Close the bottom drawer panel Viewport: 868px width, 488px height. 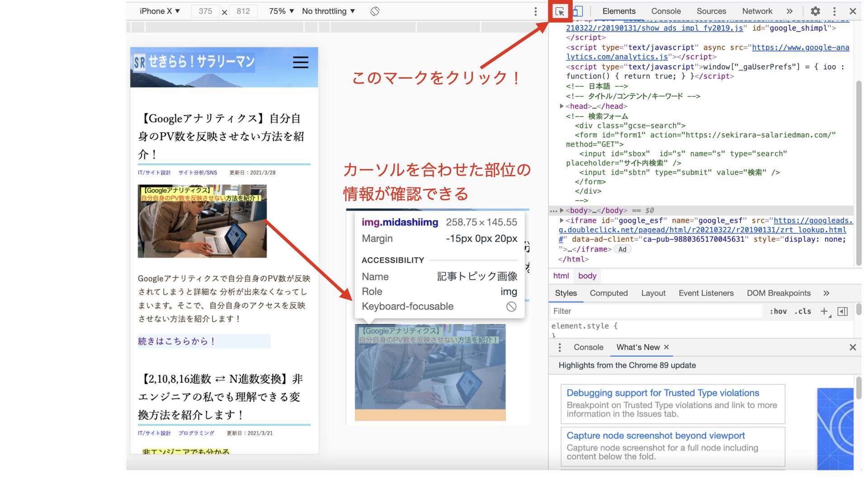(853, 347)
